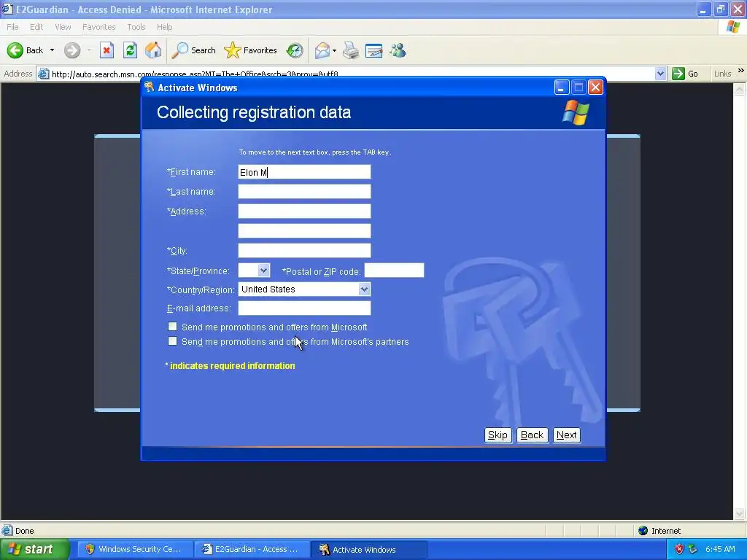Click the Activate Windows taskbar button

coord(368,549)
